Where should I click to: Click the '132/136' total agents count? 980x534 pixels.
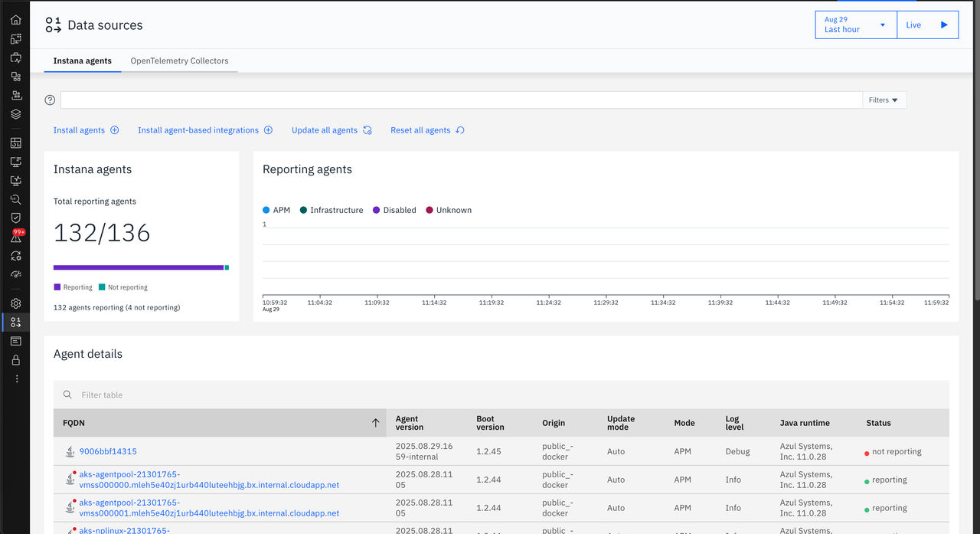(102, 233)
